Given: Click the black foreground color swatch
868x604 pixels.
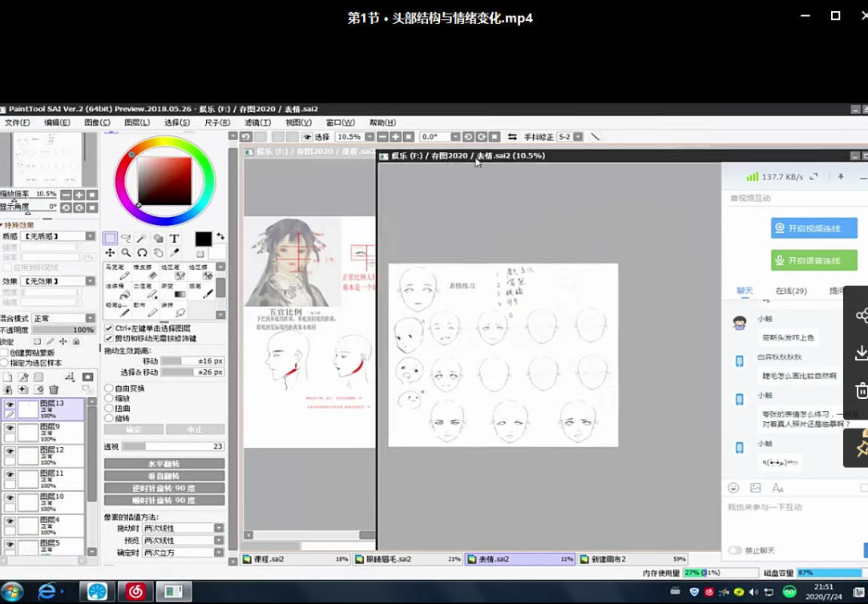Looking at the screenshot, I should coord(203,239).
